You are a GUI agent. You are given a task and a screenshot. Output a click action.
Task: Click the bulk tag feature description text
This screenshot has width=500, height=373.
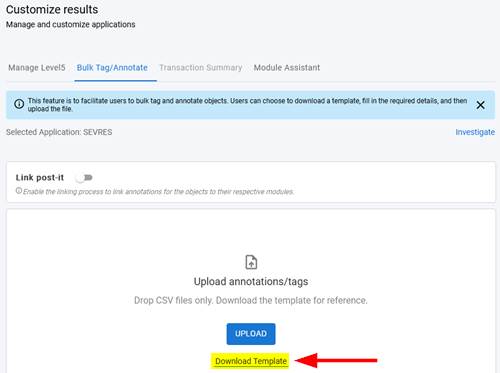tap(247, 105)
